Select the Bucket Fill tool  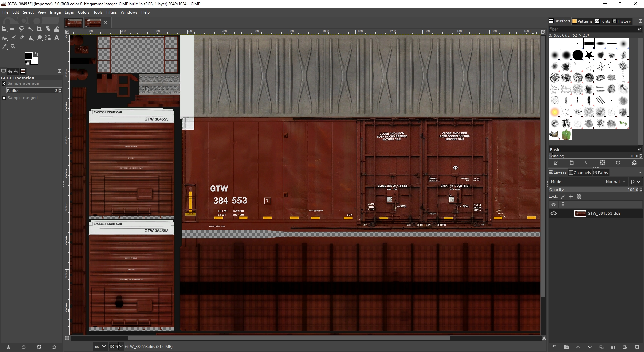pyautogui.click(x=4, y=38)
